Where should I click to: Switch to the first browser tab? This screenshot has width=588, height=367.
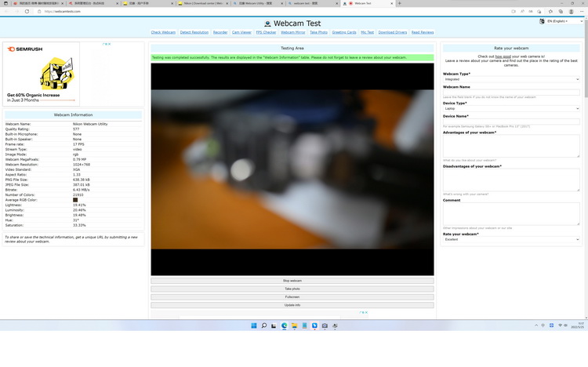(38, 3)
